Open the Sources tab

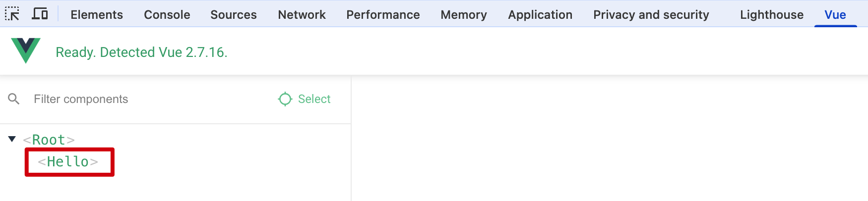[x=233, y=15]
